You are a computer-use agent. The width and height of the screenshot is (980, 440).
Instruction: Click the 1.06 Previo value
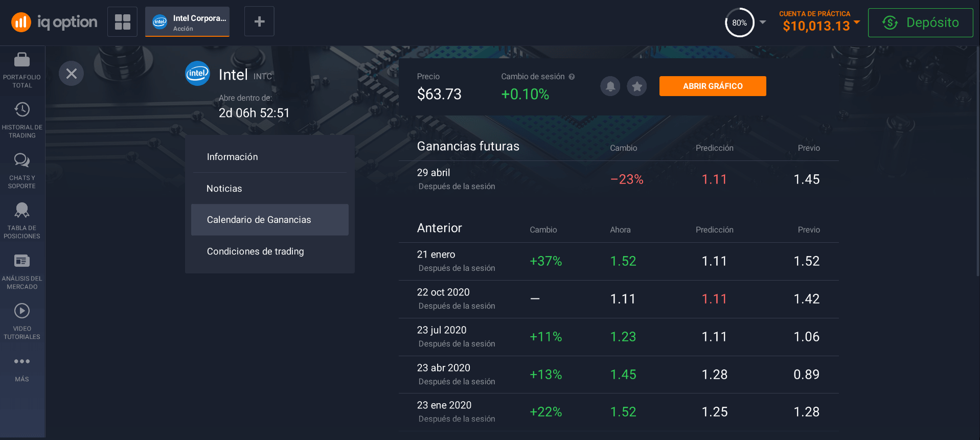(806, 337)
